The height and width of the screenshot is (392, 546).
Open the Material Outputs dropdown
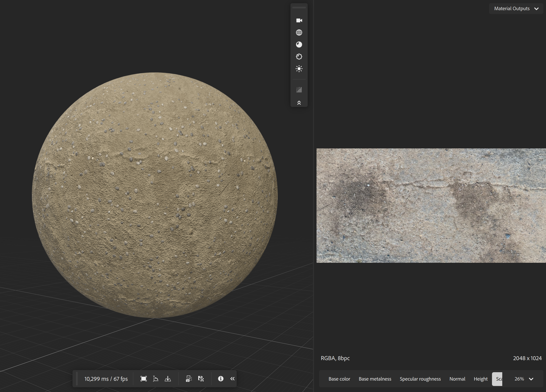click(516, 9)
